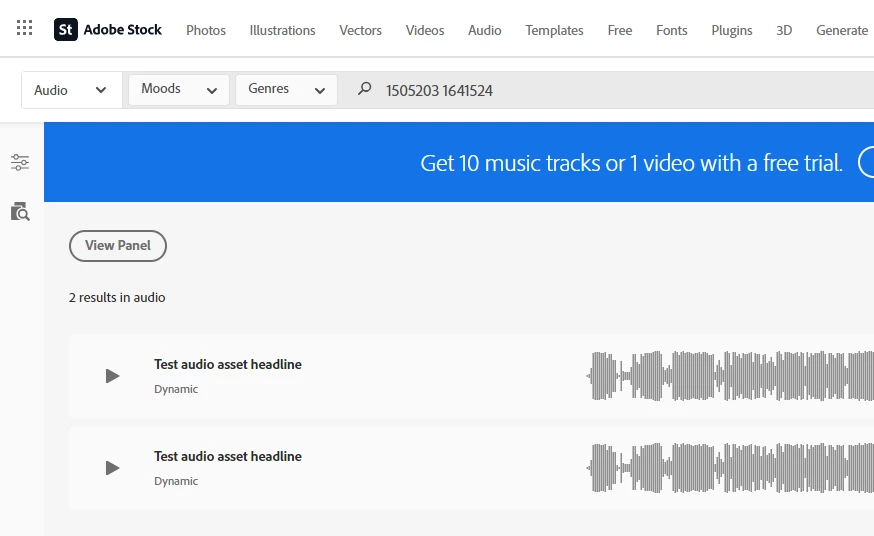Expand the Genres dropdown
This screenshot has height=536, width=874.
(287, 90)
